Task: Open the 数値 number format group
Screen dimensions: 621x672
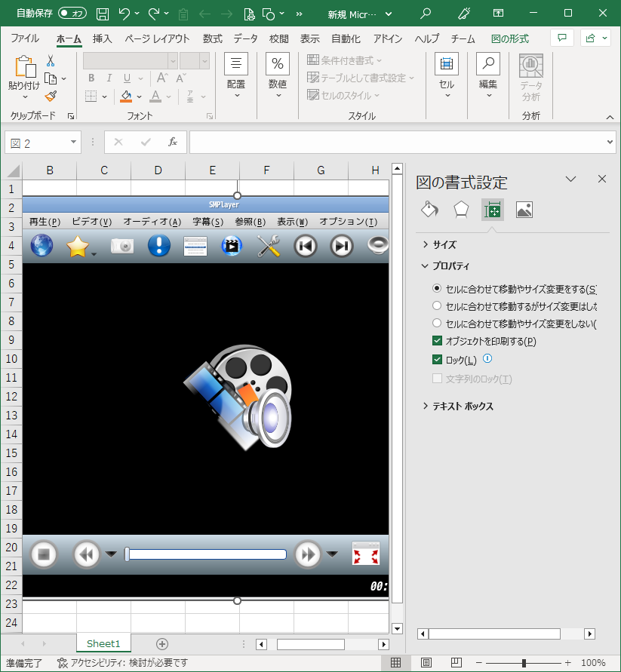Action: click(278, 76)
